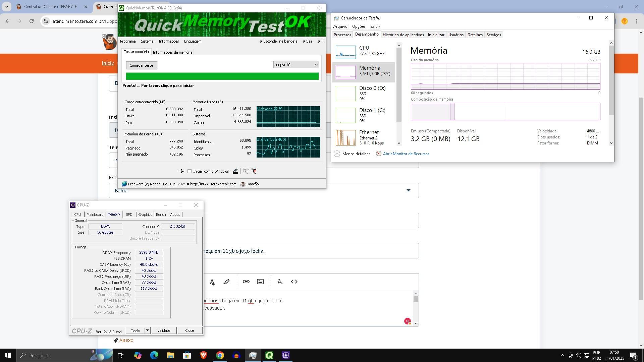
Task: Click the Abrir Monitor de Recursos link
Action: point(406,154)
